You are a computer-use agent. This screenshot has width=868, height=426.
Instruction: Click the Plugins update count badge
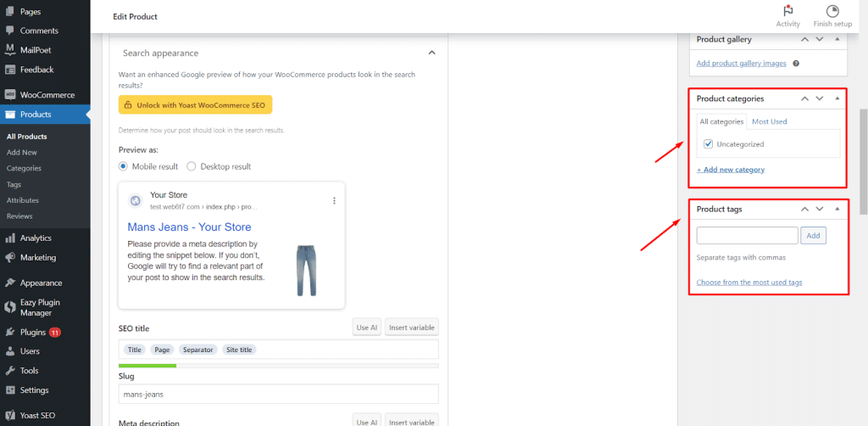pyautogui.click(x=55, y=333)
